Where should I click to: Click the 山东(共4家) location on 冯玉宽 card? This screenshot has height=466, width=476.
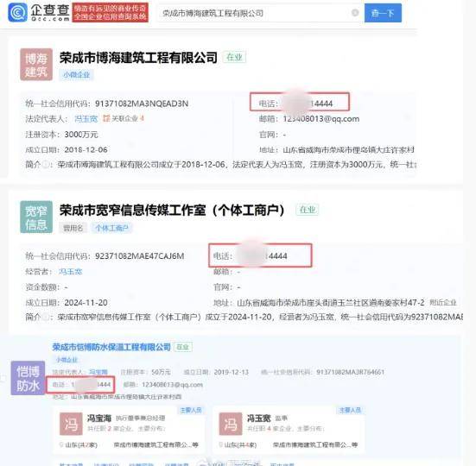(x=240, y=444)
